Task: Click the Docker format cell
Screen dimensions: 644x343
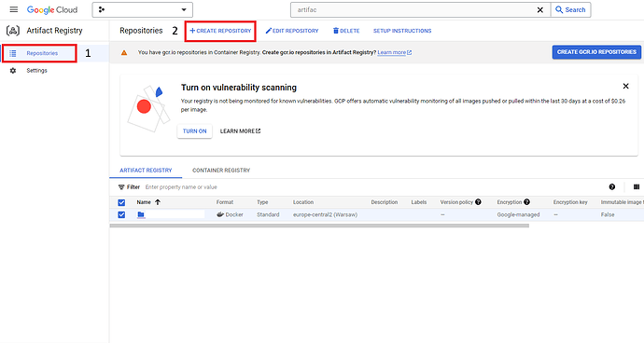Action: (230, 214)
